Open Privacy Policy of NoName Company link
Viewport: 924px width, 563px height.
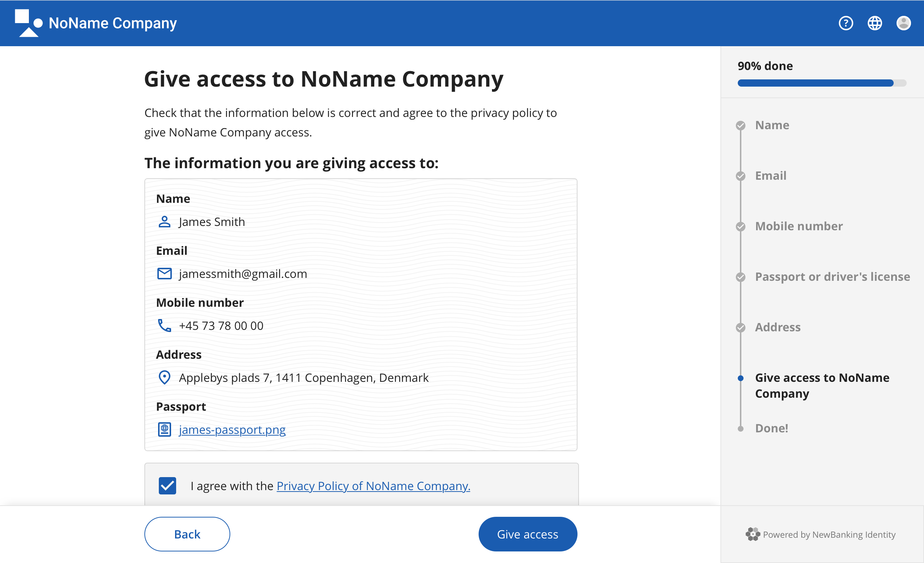(373, 486)
